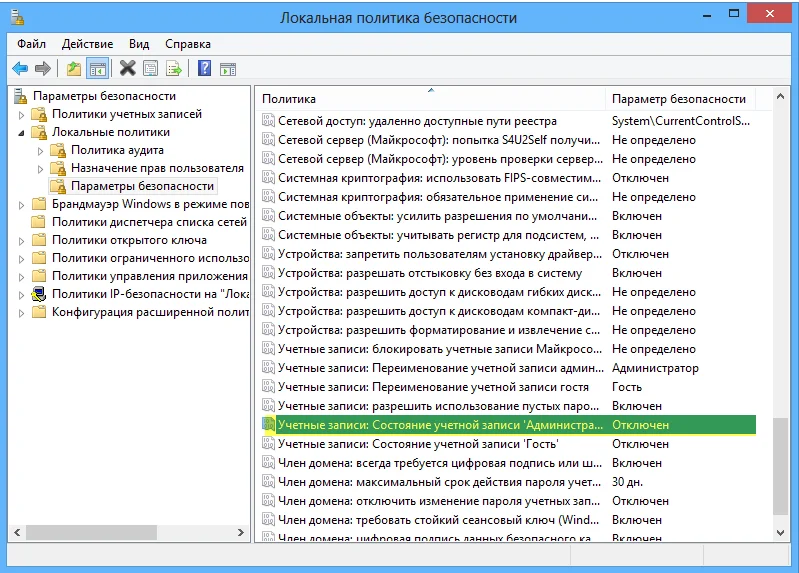Screen dimensions: 799x573
Task: Click the Delete (X) toolbar icon
Action: click(127, 68)
